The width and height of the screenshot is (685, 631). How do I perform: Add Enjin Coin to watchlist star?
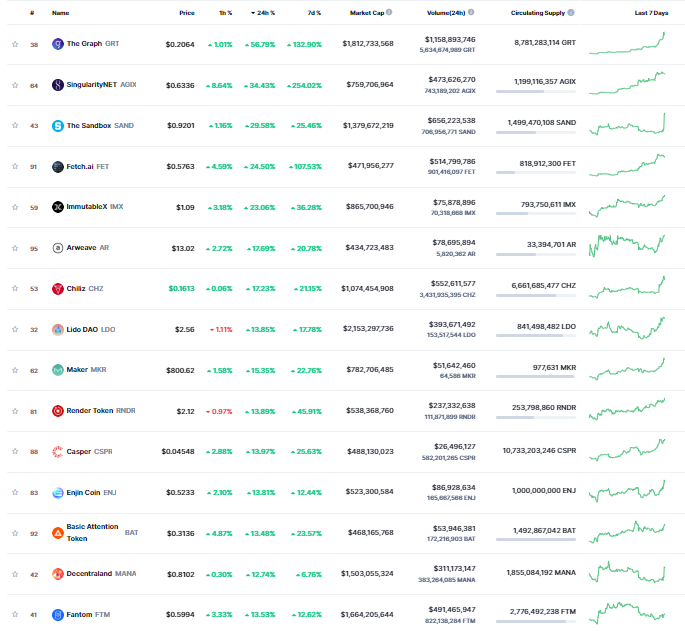[x=15, y=492]
